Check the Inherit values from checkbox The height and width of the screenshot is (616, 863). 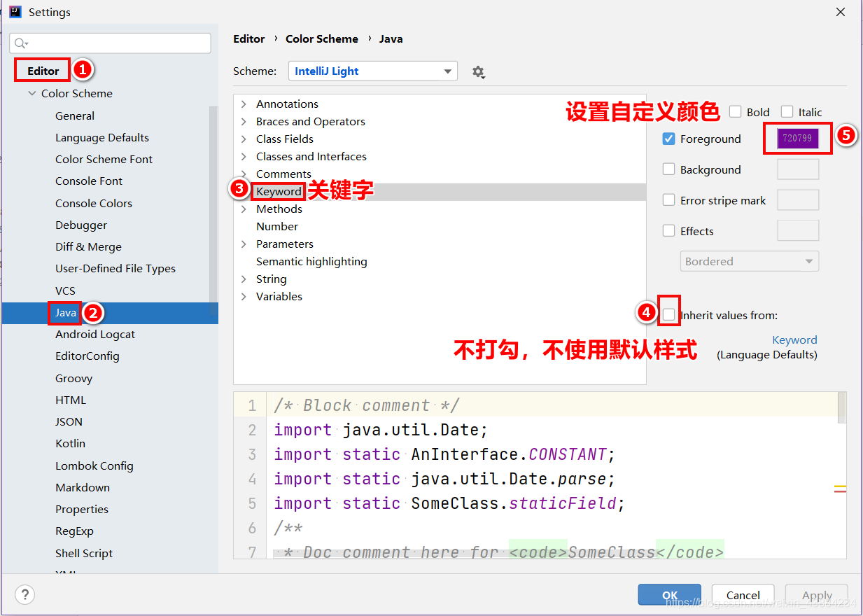[669, 315]
